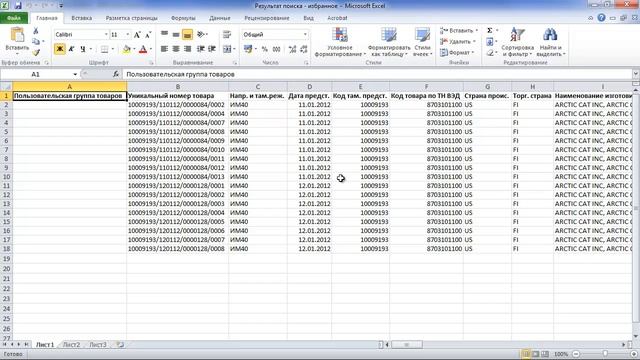640x360 pixels.
Task: Click the text orientation icon
Action: click(x=201, y=35)
